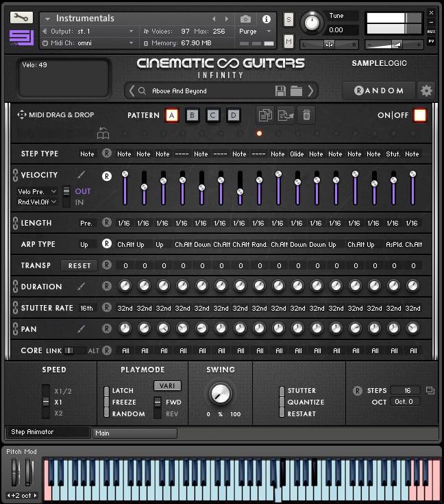444x504 pixels.
Task: Click the wrench settings icon
Action: click(21, 18)
